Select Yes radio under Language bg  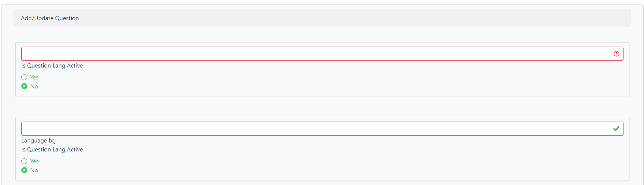click(24, 161)
